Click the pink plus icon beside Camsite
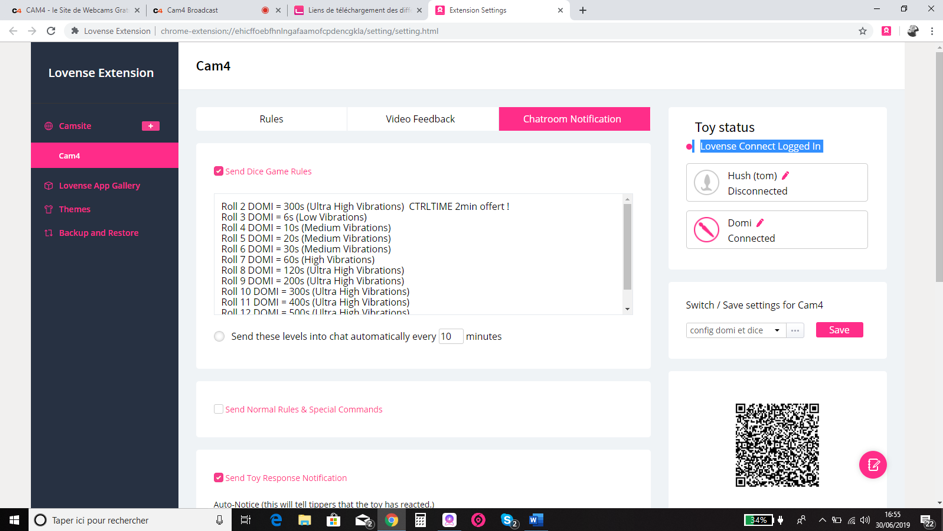This screenshot has width=943, height=531. pyautogui.click(x=150, y=126)
